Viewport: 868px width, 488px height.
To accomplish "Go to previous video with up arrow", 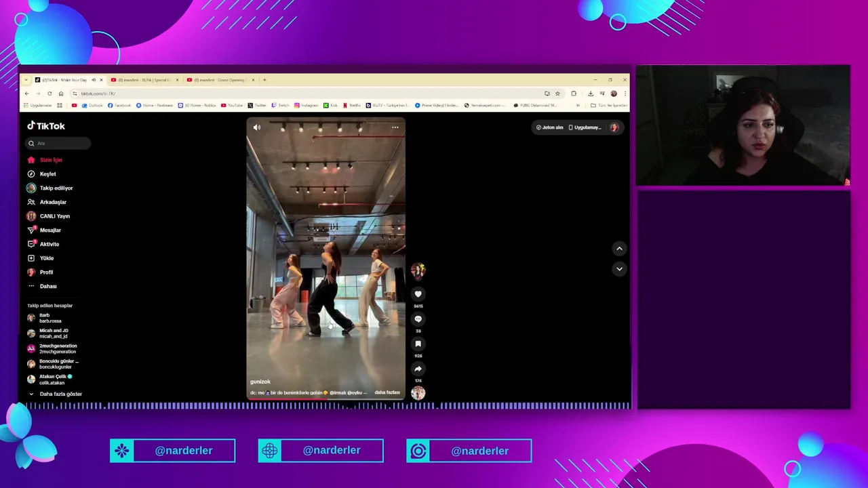I will click(x=619, y=249).
